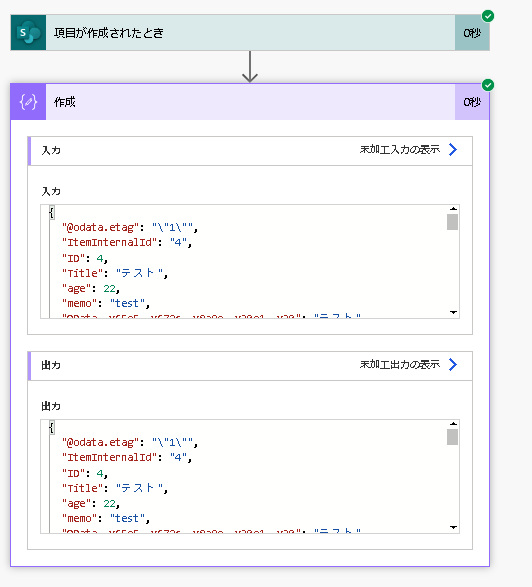Open raw outputs via 未加工出力の表示 chevron
The width and height of the screenshot is (532, 587).
click(453, 365)
